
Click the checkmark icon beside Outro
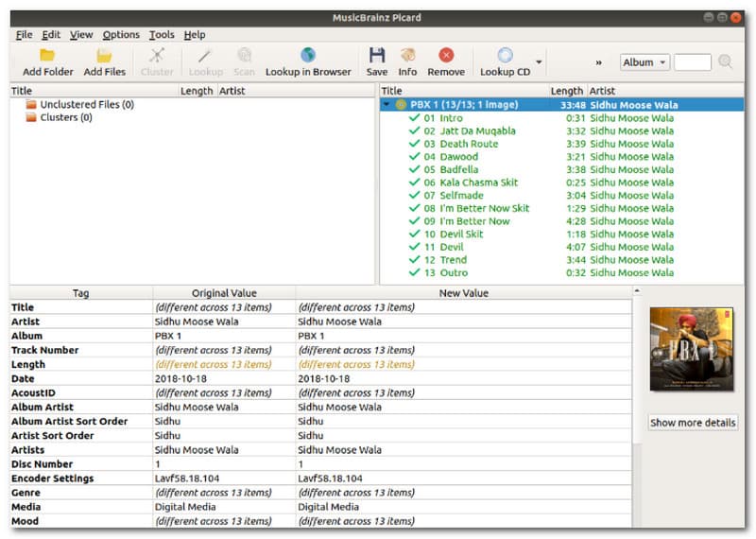414,272
